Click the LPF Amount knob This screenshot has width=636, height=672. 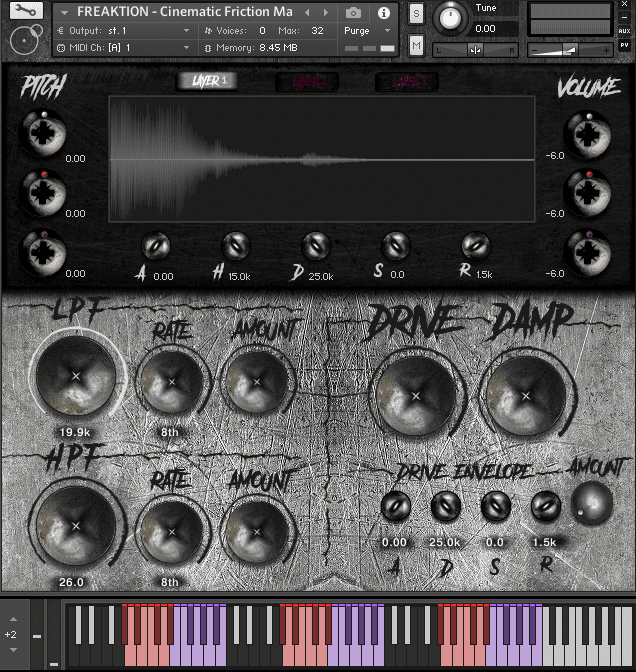[257, 382]
